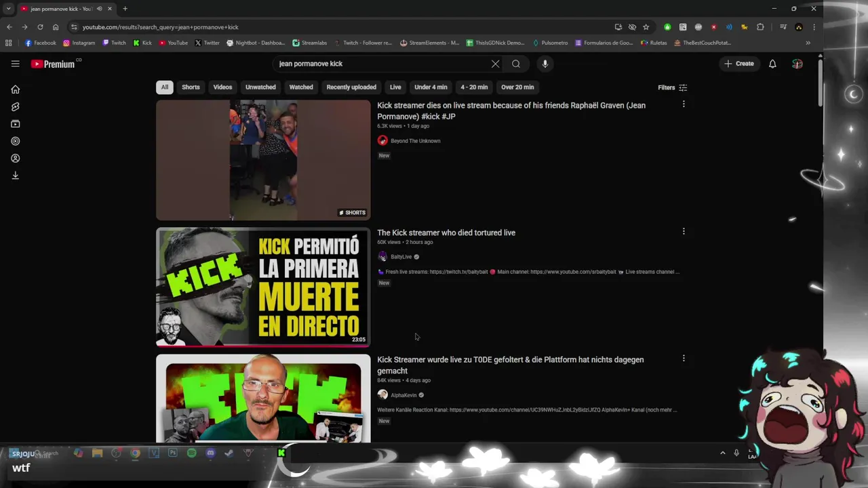Clear the search box with X
The height and width of the screenshot is (488, 868).
(495, 64)
